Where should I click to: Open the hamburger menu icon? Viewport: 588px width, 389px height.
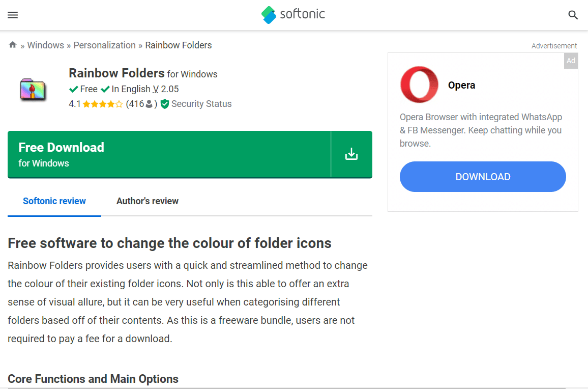(13, 15)
